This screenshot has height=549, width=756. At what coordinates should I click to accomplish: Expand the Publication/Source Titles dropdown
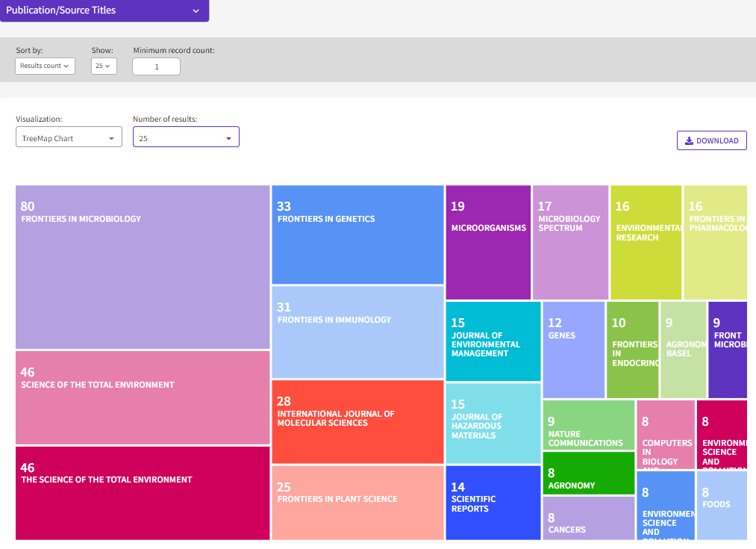coord(104,10)
